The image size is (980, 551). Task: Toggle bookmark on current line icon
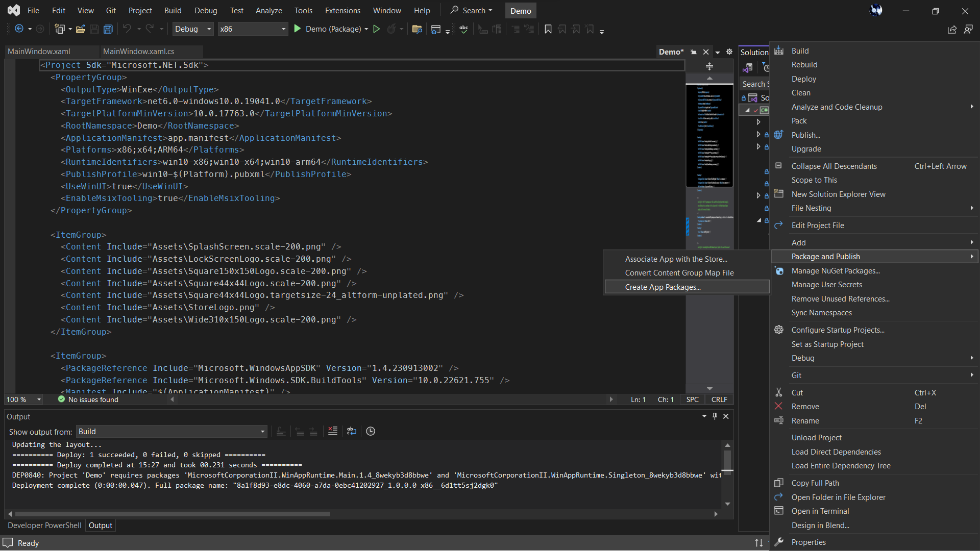click(x=548, y=29)
